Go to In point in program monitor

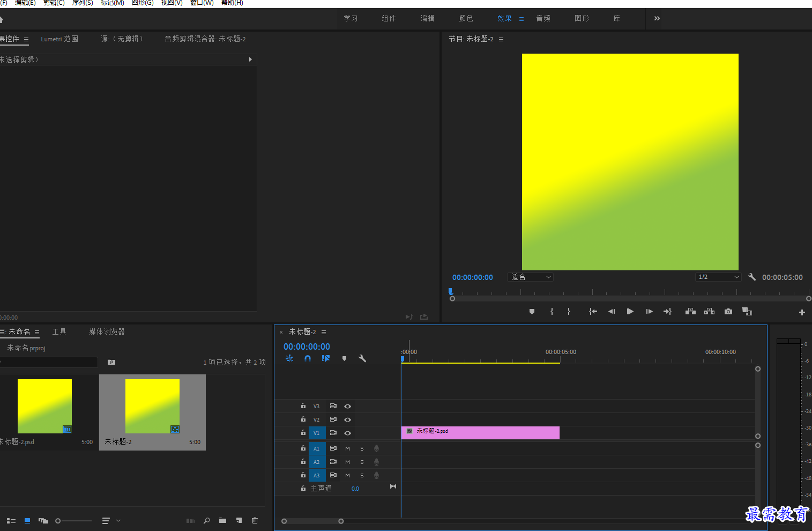tap(593, 312)
